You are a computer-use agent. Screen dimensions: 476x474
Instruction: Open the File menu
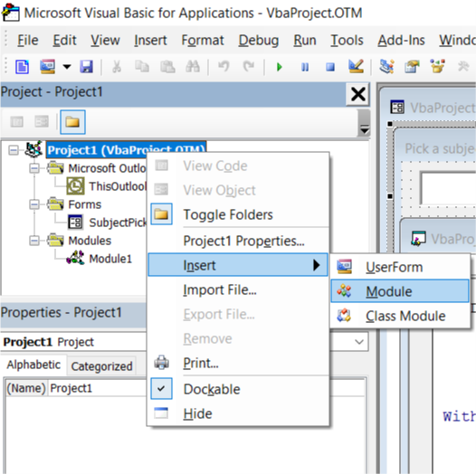(x=28, y=40)
